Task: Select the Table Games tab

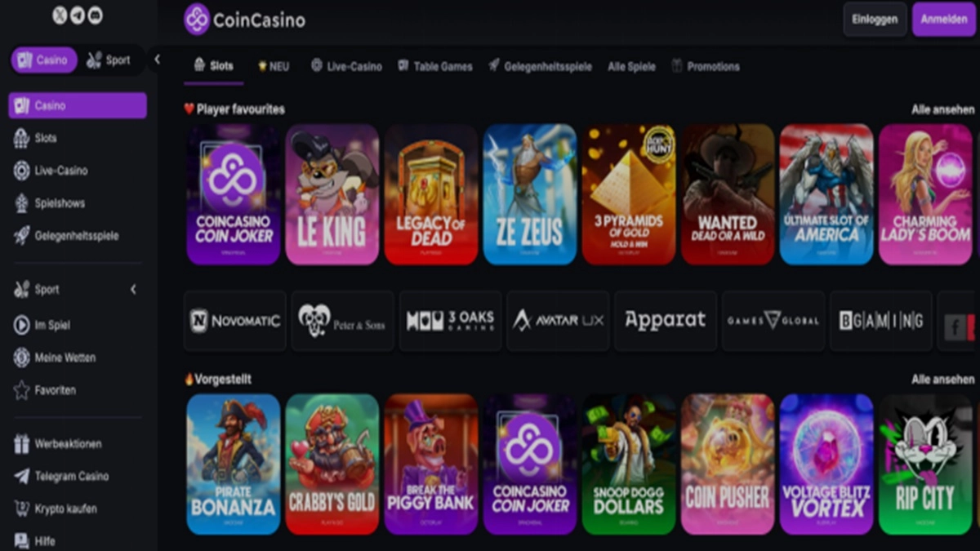Action: [435, 66]
